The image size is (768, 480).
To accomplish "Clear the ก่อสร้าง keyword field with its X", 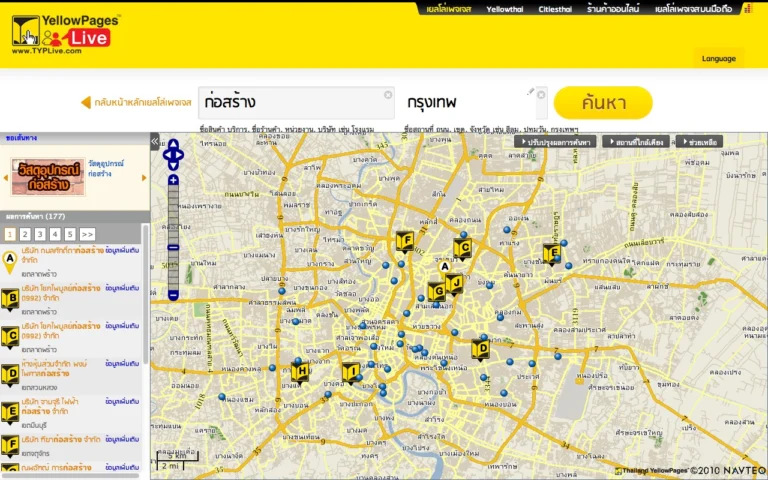I will coord(388,95).
